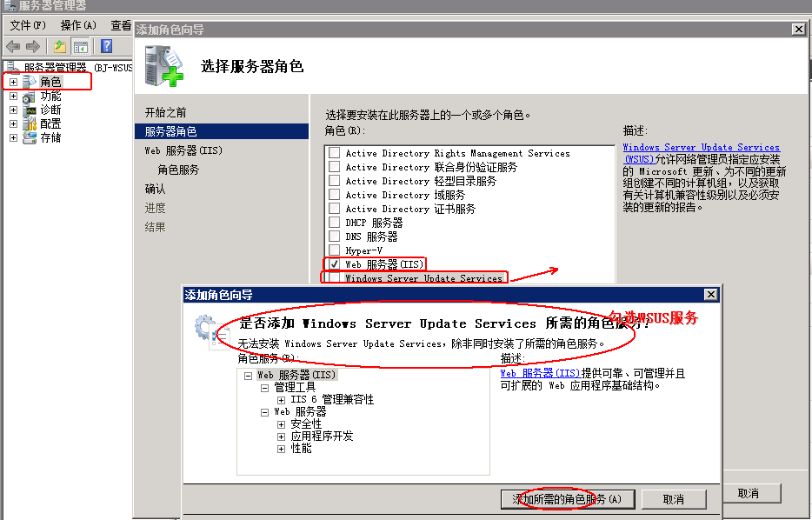812x520 pixels.
Task: Expand the 配置 tree node
Action: 13,123
